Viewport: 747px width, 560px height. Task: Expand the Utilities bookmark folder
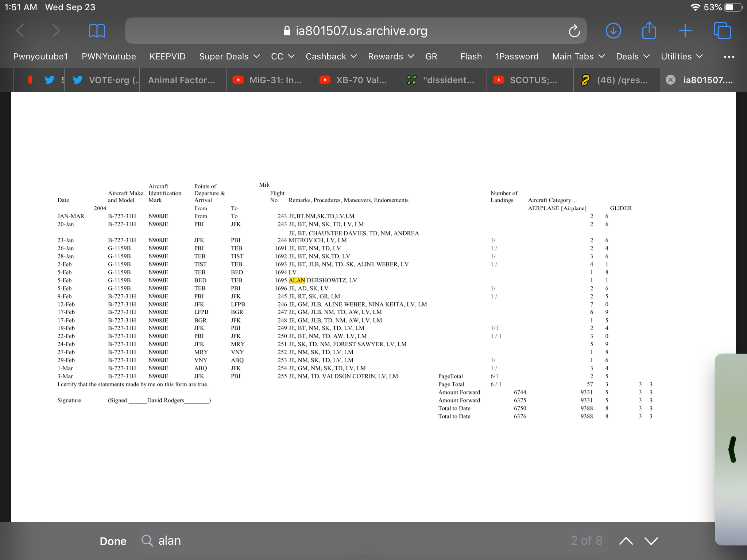point(682,57)
